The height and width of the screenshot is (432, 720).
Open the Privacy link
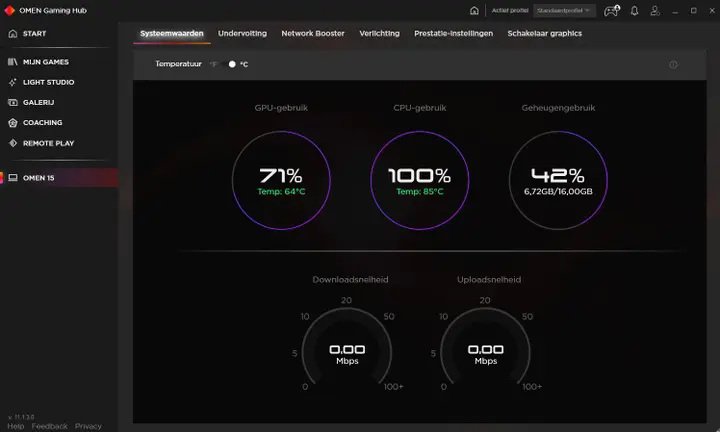(88, 426)
